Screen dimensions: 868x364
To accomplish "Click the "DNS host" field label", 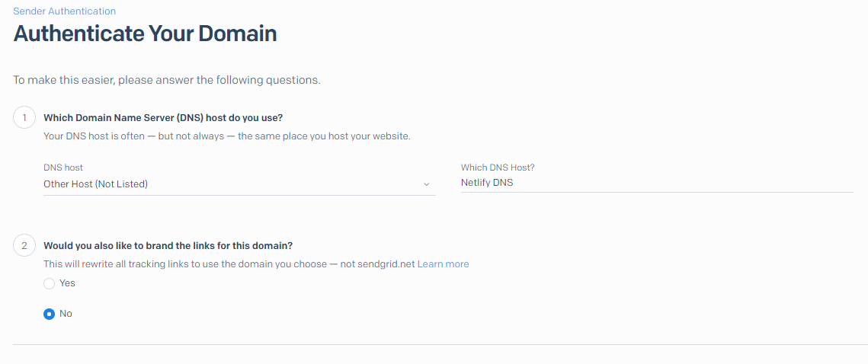I will coord(63,168).
